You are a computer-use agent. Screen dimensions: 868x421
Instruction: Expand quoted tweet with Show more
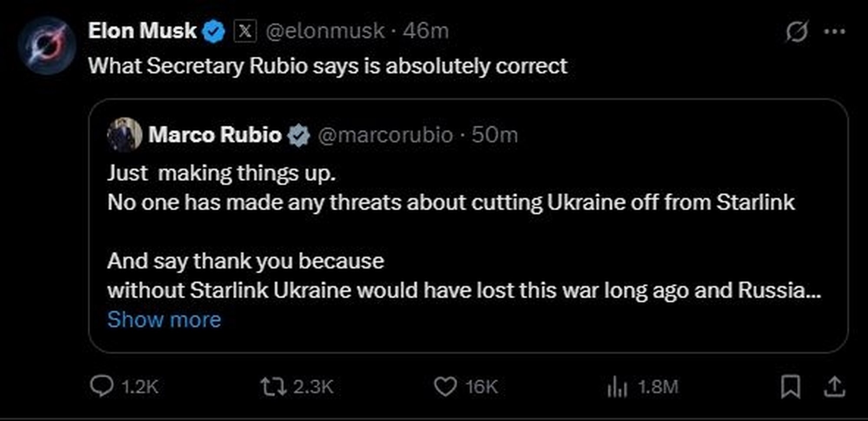[x=164, y=320]
